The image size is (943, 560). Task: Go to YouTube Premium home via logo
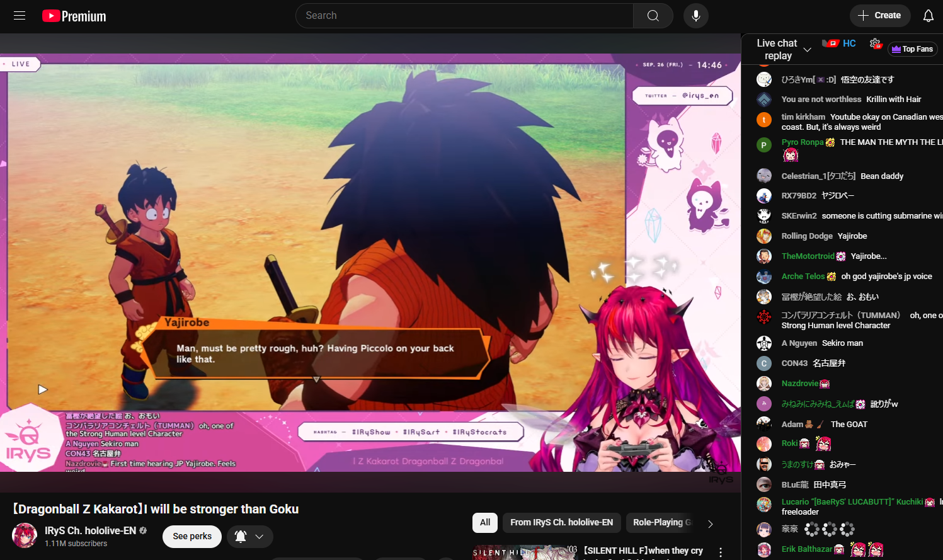(x=74, y=16)
